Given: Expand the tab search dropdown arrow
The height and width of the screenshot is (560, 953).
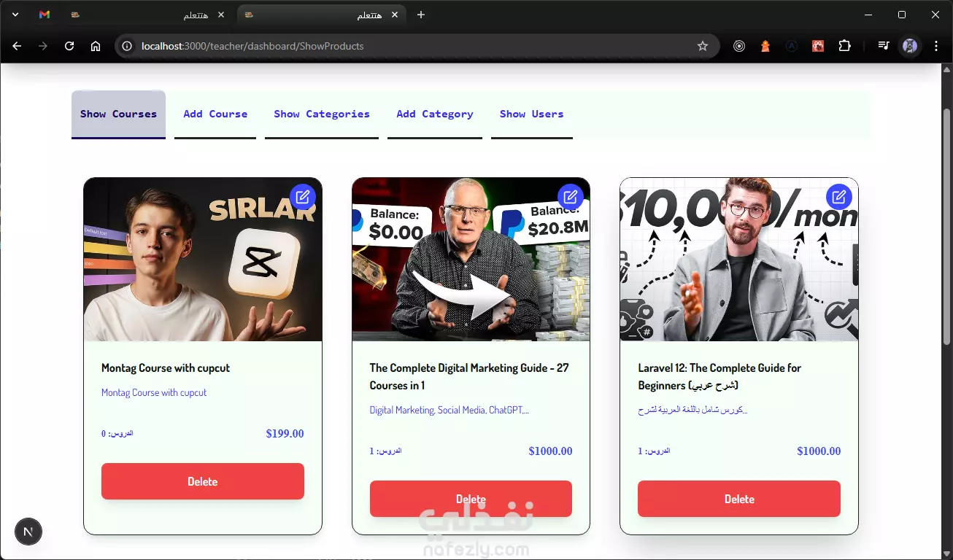Looking at the screenshot, I should tap(15, 15).
